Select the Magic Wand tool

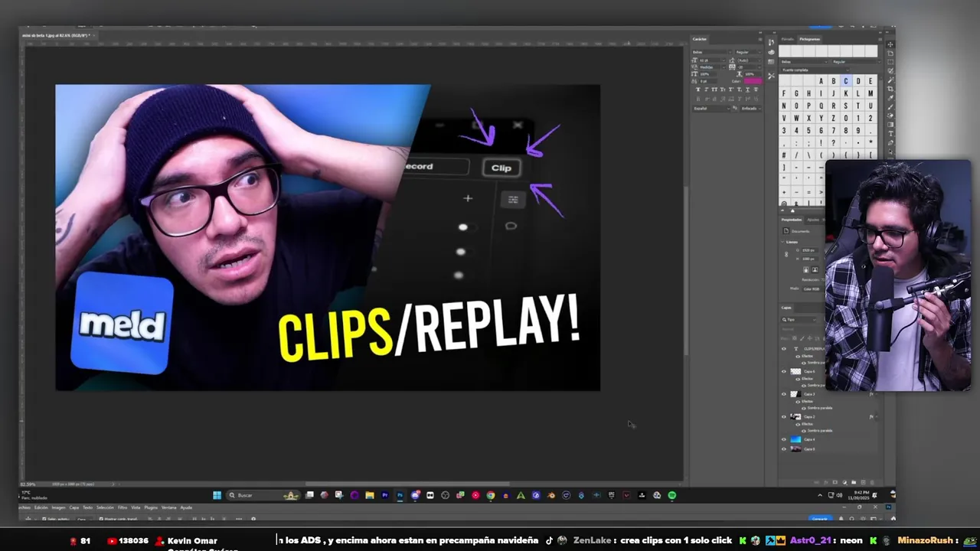tap(890, 79)
